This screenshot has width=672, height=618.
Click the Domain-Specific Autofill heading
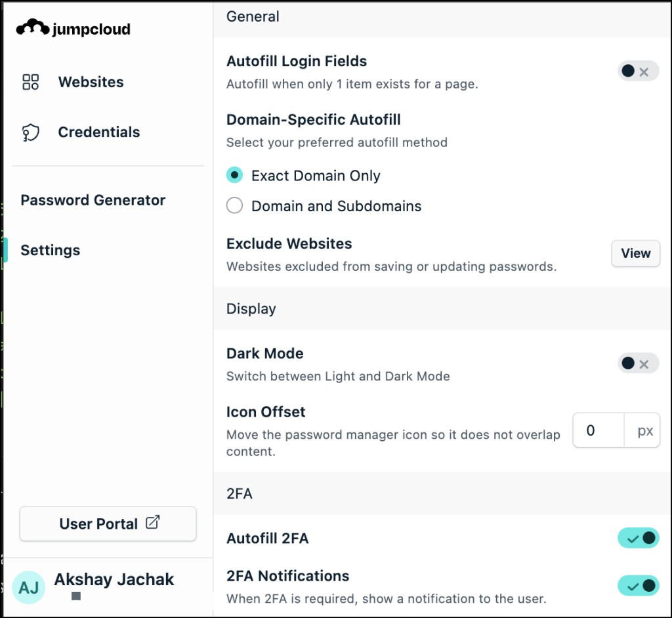click(x=313, y=119)
